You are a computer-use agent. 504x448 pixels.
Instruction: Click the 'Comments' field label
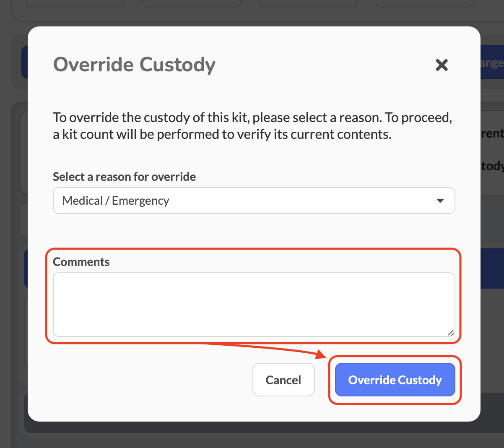pyautogui.click(x=81, y=262)
